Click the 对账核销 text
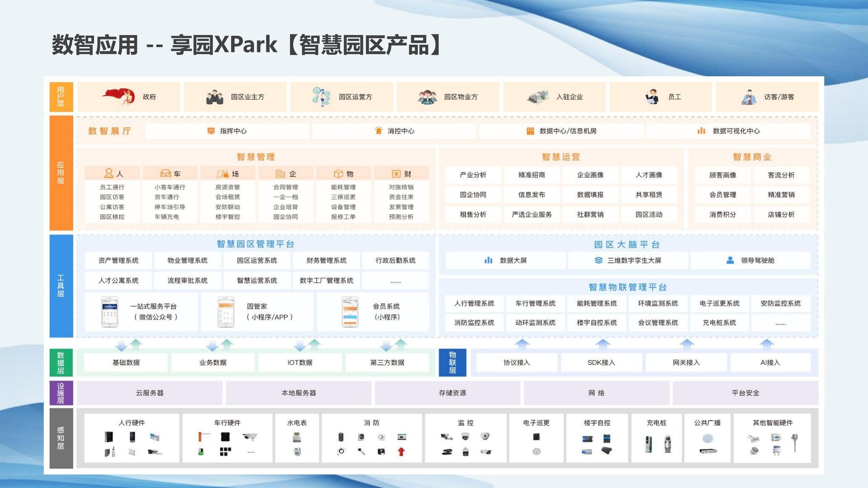The width and height of the screenshot is (868, 488). pos(401,187)
